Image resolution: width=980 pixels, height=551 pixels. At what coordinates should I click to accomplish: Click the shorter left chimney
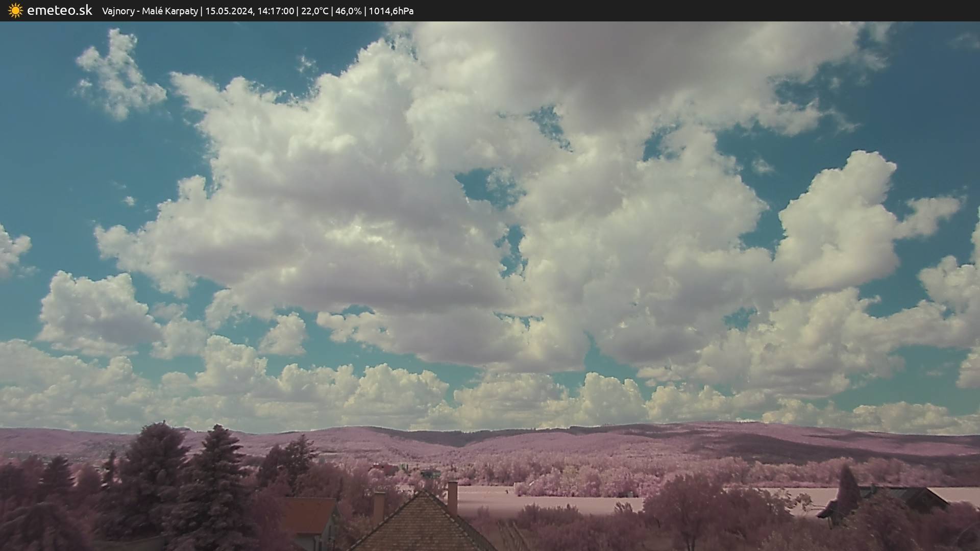[379, 507]
